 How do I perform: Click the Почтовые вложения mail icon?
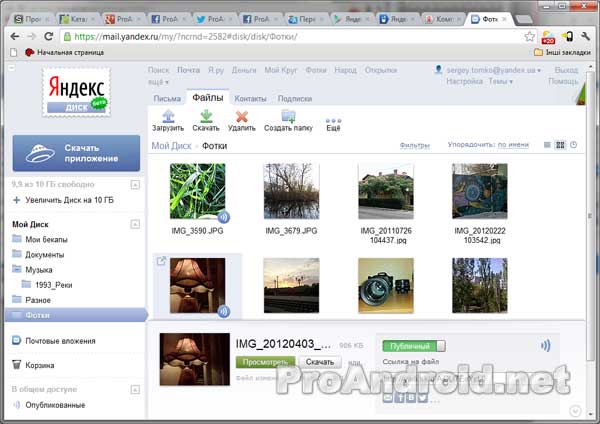(x=16, y=340)
